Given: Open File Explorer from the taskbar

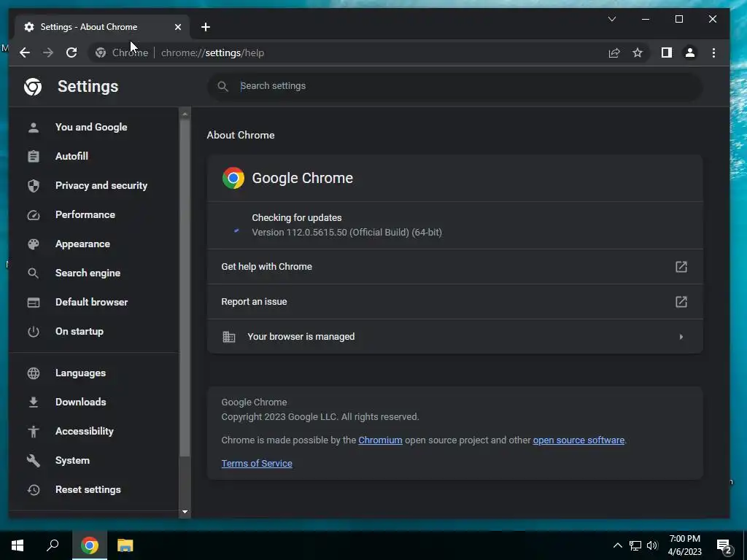Looking at the screenshot, I should pos(125,545).
